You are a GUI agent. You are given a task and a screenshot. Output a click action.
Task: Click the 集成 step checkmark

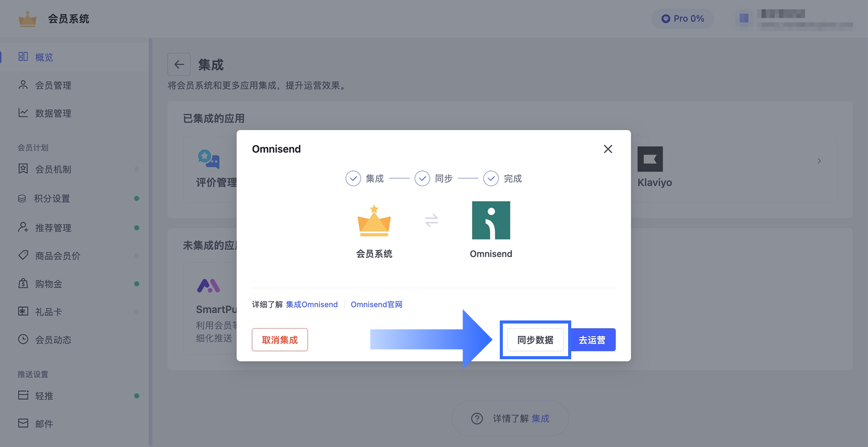[353, 179]
